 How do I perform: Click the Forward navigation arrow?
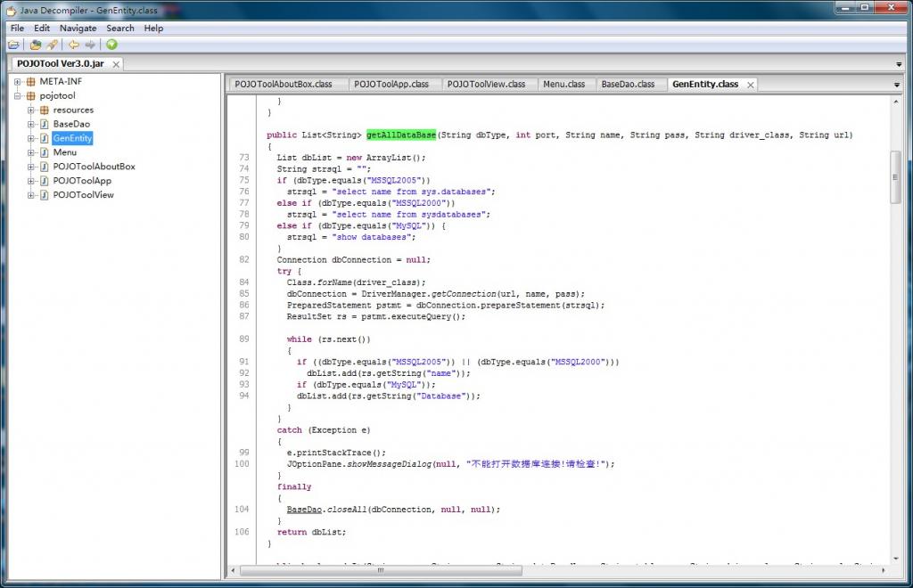pos(90,45)
